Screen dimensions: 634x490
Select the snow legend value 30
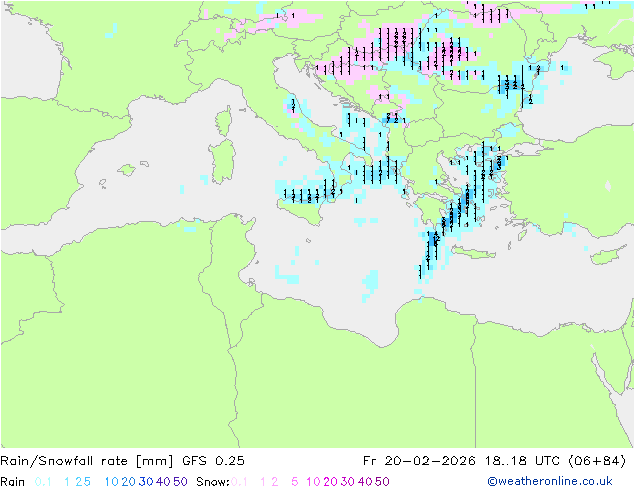pos(348,482)
